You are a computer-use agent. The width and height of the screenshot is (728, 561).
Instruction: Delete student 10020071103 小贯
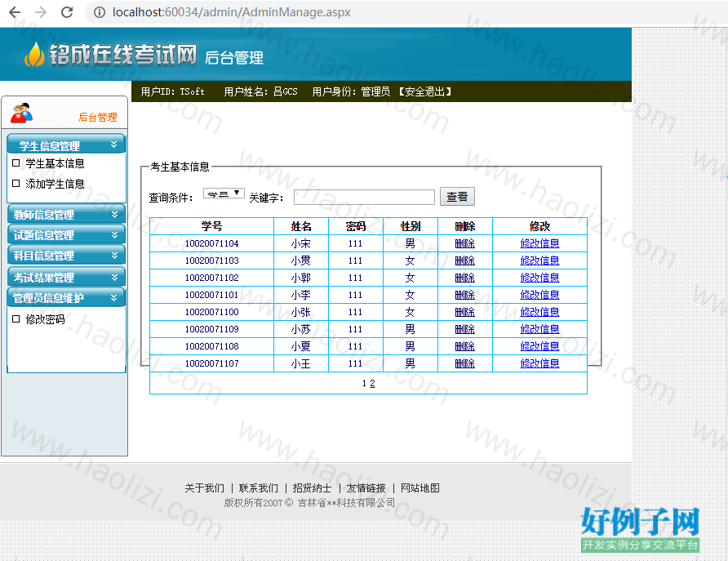coord(464,260)
